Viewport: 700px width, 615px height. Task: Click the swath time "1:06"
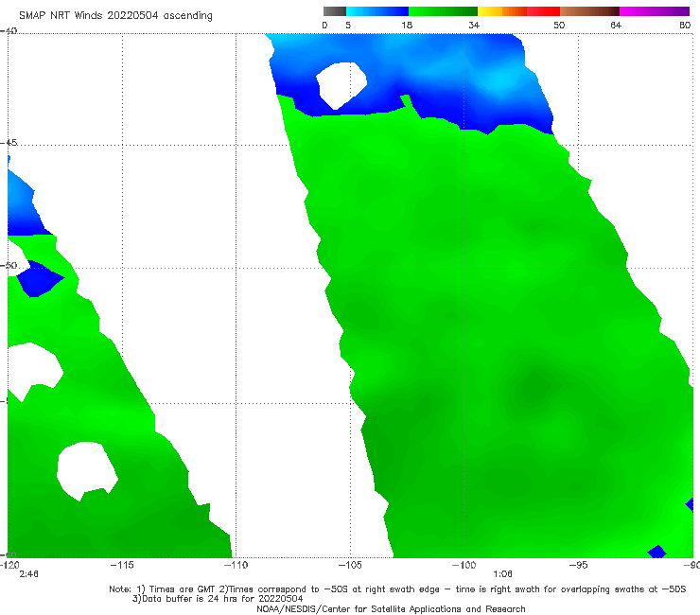[x=502, y=574]
